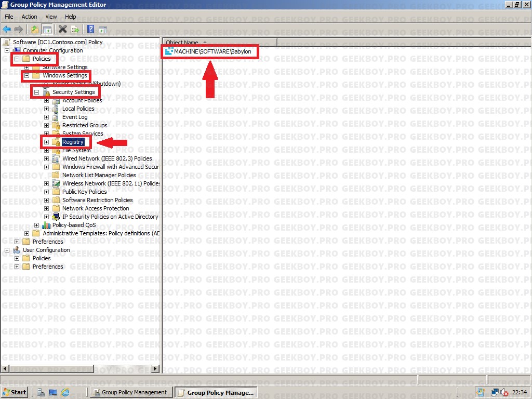532x399 pixels.
Task: Click the Start button
Action: [14, 393]
